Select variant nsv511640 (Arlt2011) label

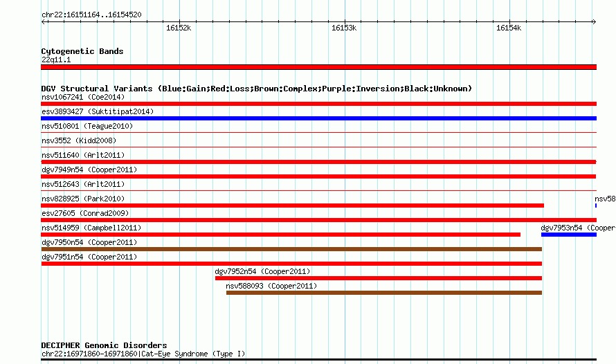[x=83, y=155]
